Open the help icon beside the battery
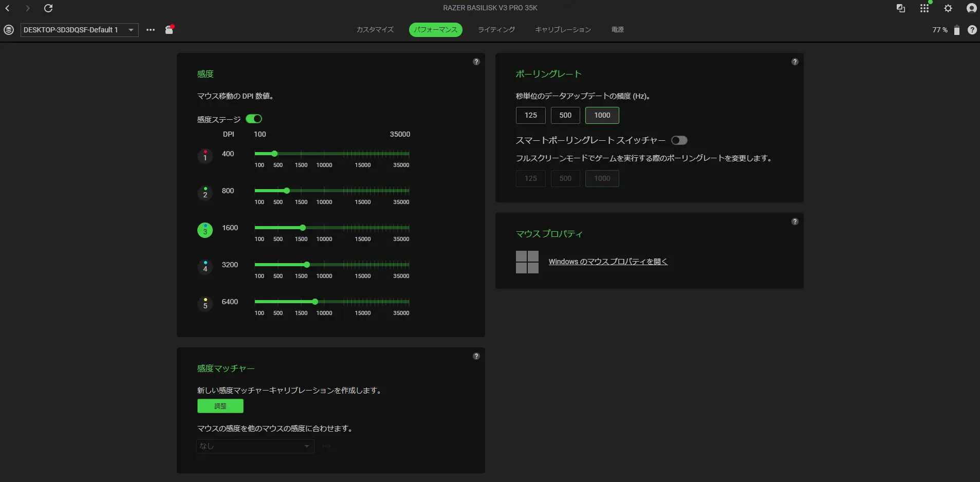 (x=972, y=30)
